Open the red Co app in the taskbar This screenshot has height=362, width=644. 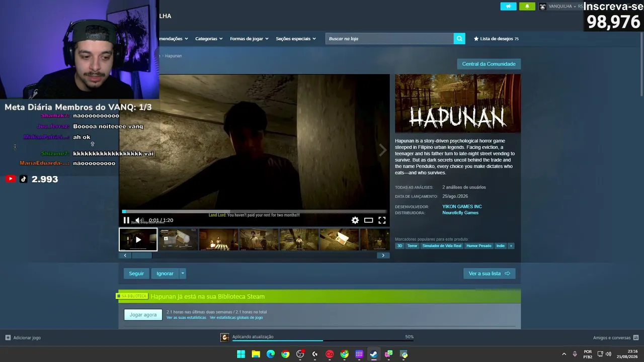tap(330, 354)
